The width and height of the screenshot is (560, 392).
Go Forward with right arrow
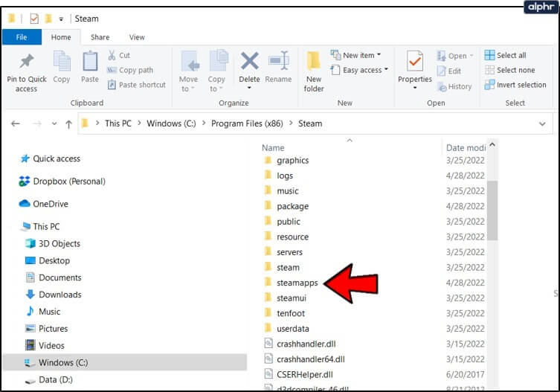tap(36, 123)
